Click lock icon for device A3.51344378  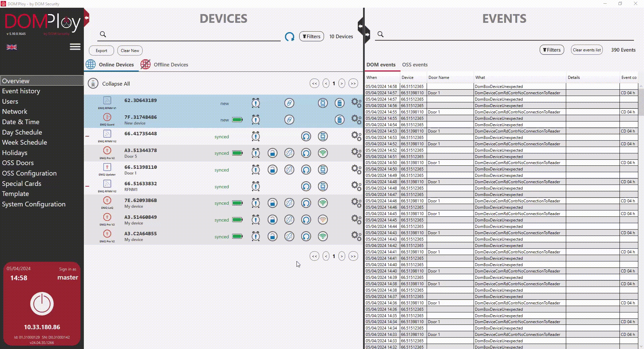[272, 153]
